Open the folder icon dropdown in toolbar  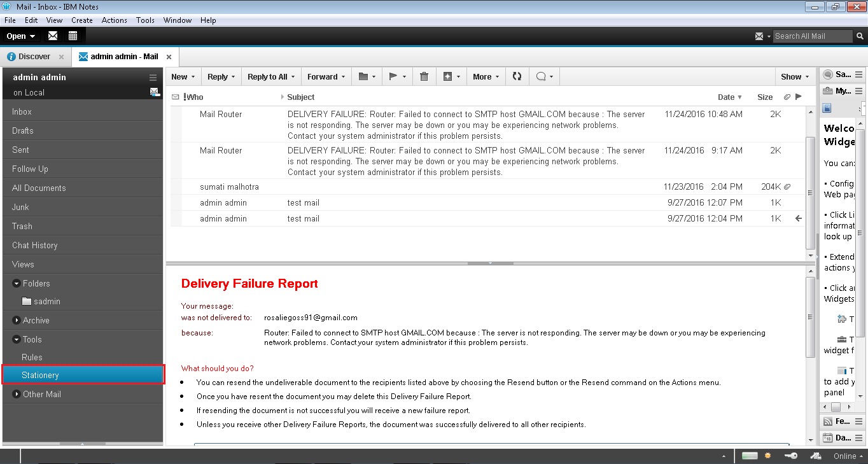(x=367, y=76)
